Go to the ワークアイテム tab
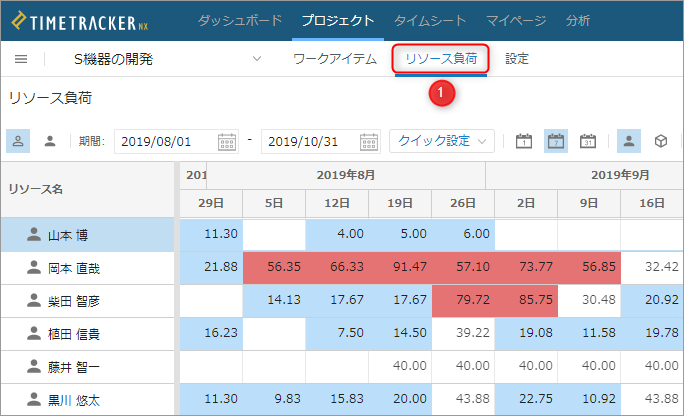 pos(335,59)
